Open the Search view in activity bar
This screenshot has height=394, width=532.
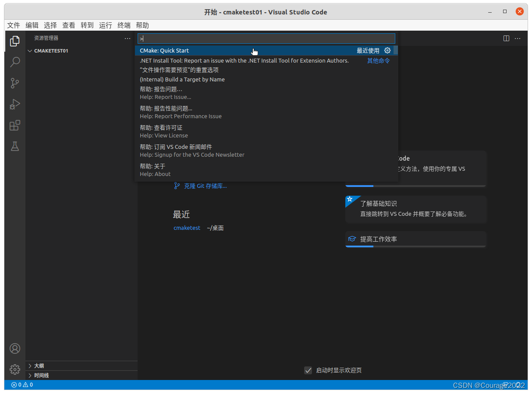(15, 62)
